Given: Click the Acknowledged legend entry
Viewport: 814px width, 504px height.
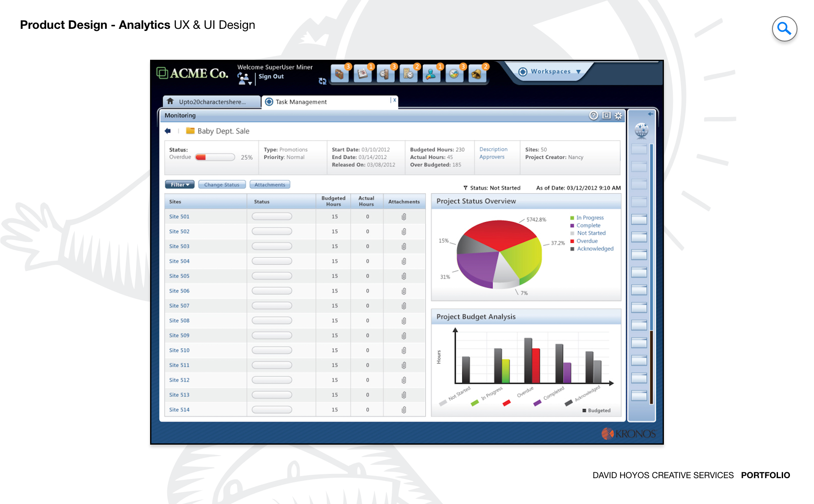Looking at the screenshot, I should click(592, 249).
